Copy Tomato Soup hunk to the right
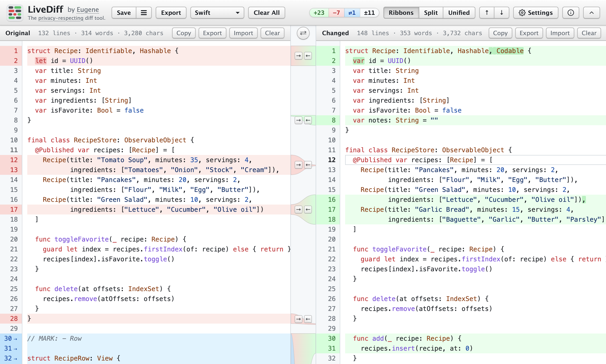606x364 pixels. tap(299, 165)
